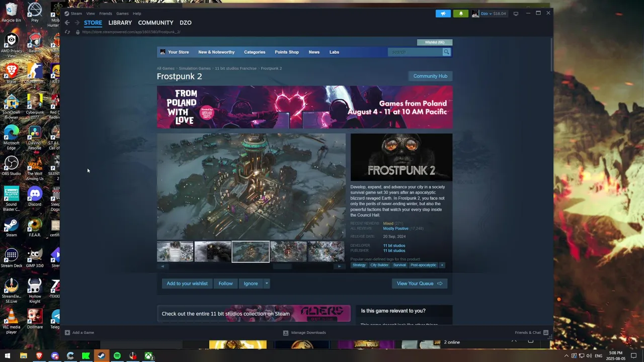Screen dimensions: 644x362
Task: Click the Spotify taskbar icon
Action: click(117, 356)
